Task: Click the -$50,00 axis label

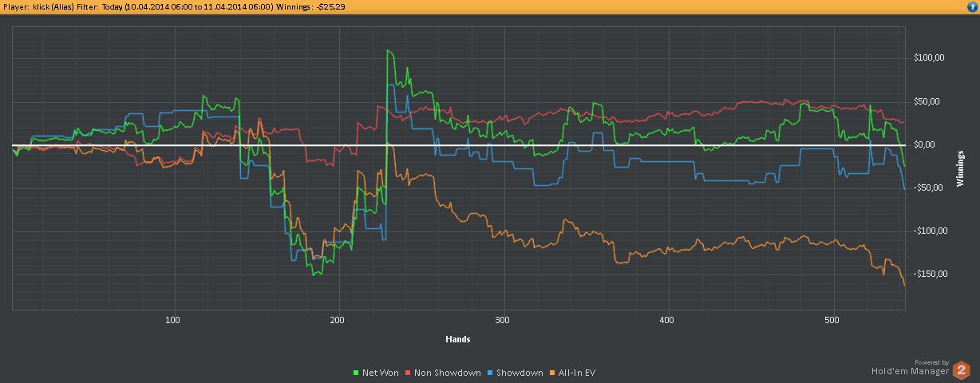Action: point(930,188)
